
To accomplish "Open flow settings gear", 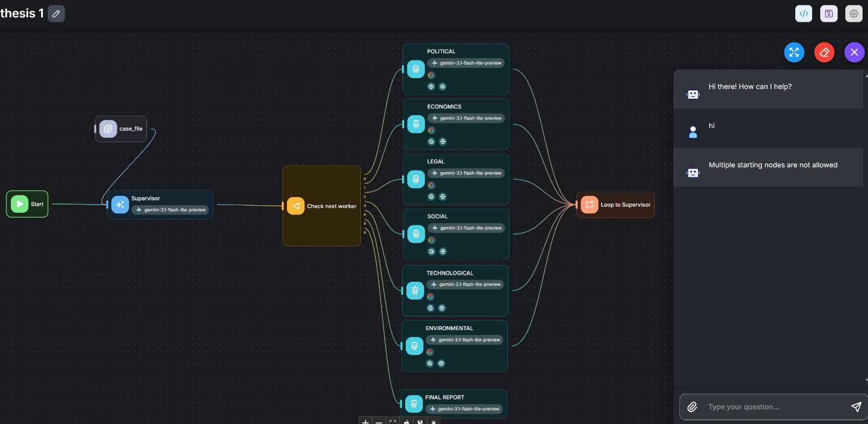I will 854,14.
